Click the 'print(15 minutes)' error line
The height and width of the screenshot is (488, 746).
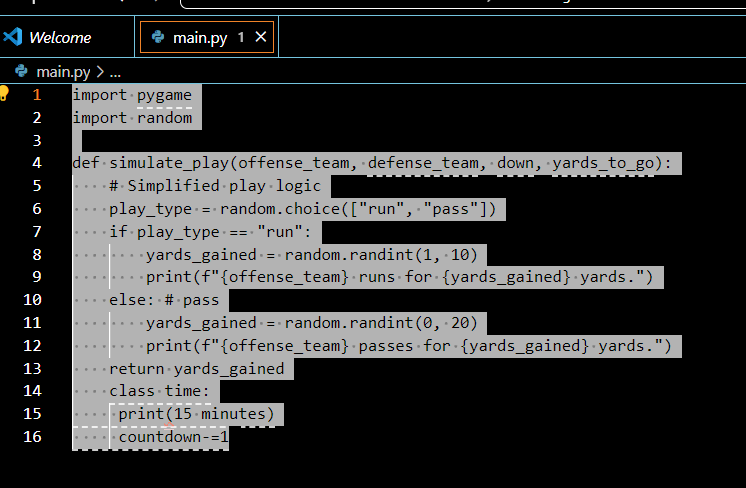[196, 414]
